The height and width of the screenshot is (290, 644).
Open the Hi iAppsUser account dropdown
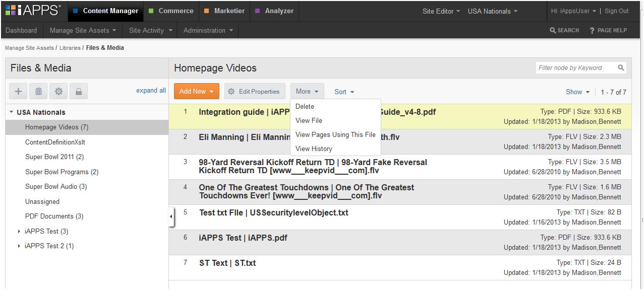pos(574,11)
